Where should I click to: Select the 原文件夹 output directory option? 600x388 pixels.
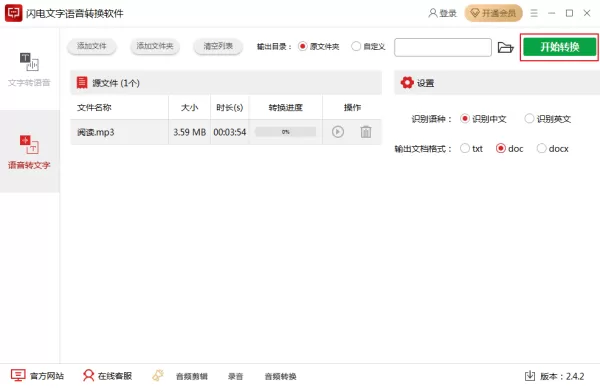point(319,47)
